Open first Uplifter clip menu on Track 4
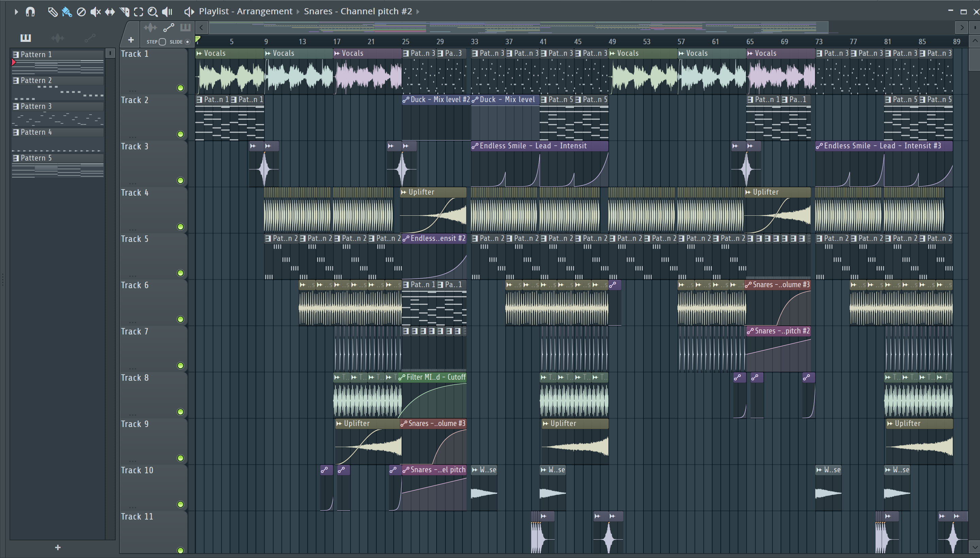The height and width of the screenshot is (558, 980). 404,192
